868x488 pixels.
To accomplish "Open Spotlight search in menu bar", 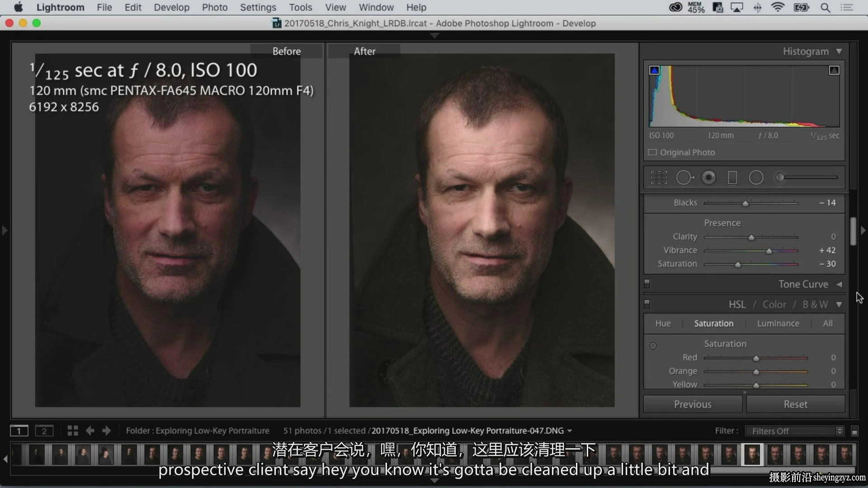I will coord(826,8).
